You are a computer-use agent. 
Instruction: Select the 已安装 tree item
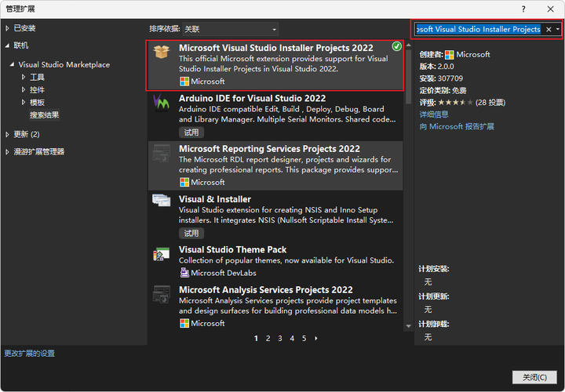click(x=24, y=28)
